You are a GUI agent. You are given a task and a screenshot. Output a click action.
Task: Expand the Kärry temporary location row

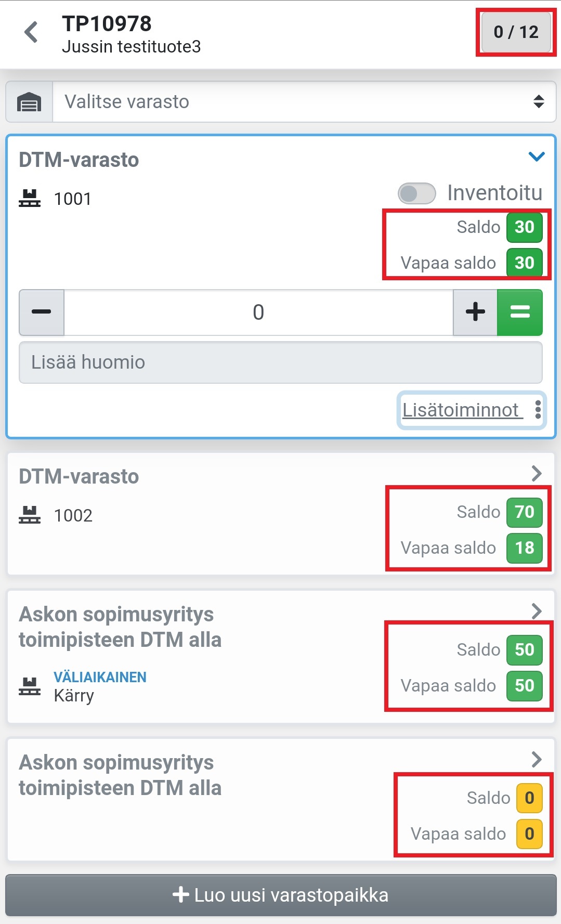pos(537,611)
